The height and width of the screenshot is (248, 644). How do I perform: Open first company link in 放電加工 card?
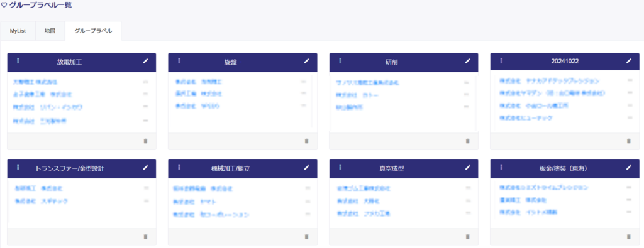[35, 82]
